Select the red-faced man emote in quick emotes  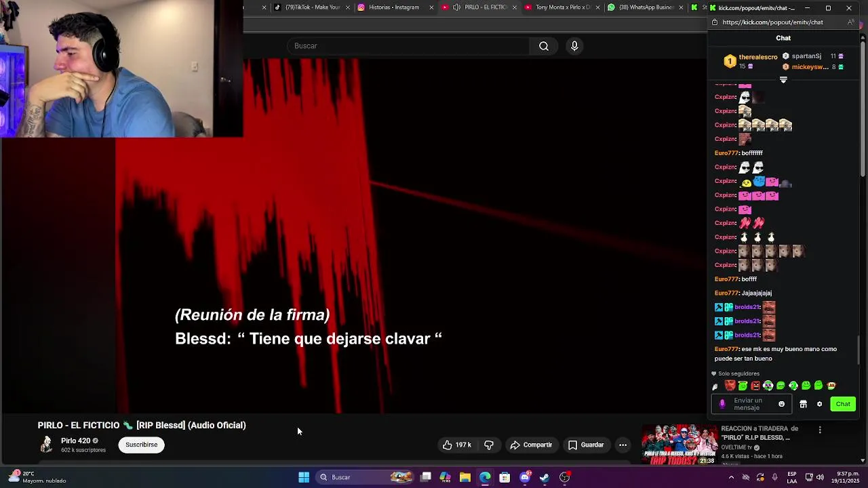(730, 386)
